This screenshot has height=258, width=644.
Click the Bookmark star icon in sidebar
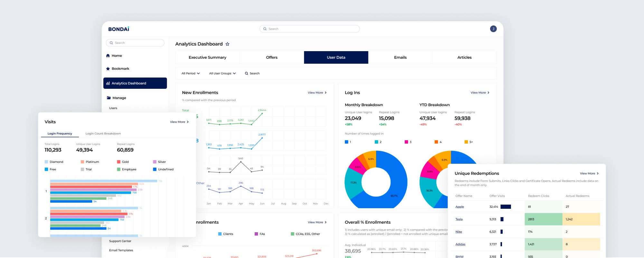click(108, 69)
